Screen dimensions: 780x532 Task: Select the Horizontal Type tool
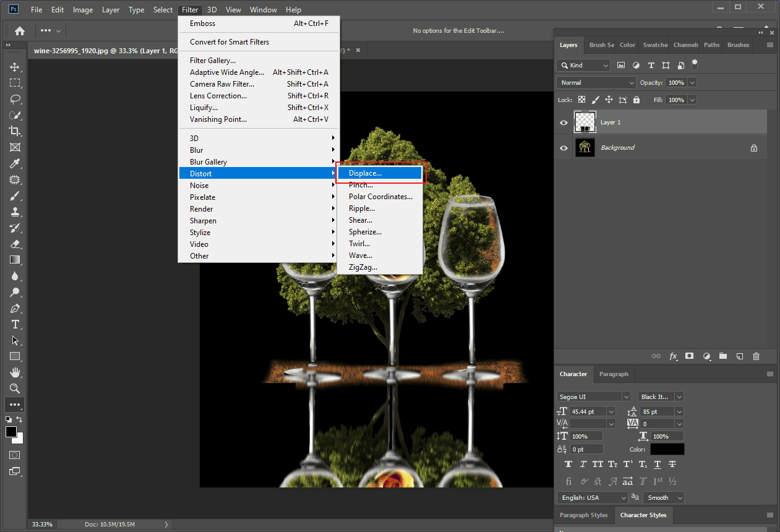[14, 324]
